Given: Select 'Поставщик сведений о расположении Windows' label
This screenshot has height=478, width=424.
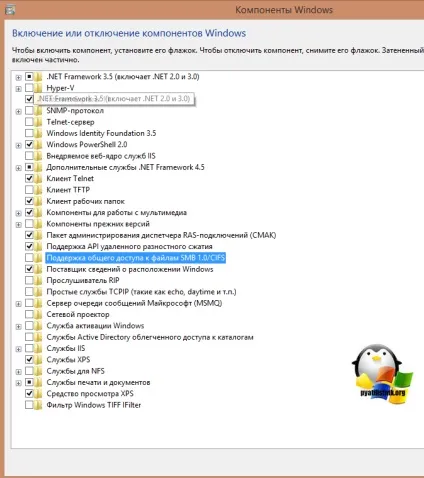Looking at the screenshot, I should pos(130,269).
